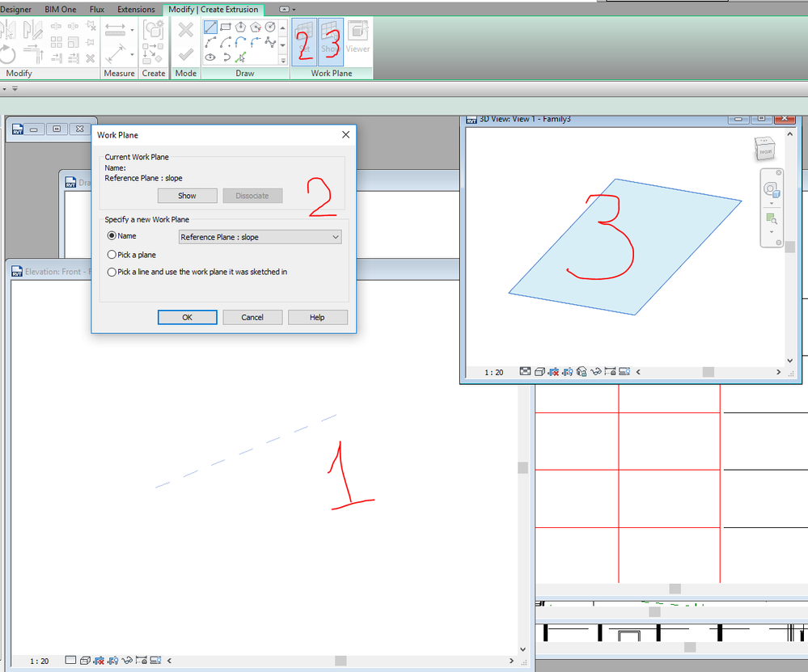
Task: Open the Reference Plane : slope dropdown
Action: [x=260, y=237]
